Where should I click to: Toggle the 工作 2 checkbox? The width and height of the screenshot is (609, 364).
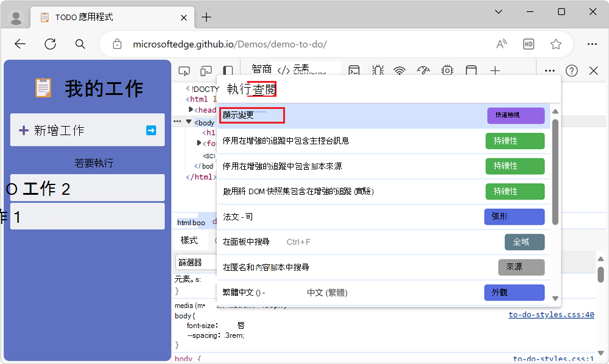tap(12, 189)
